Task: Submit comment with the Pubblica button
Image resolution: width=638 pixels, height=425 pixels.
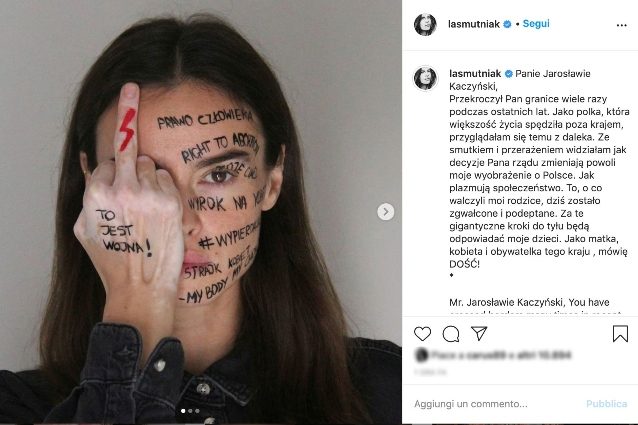Action: coord(606,404)
